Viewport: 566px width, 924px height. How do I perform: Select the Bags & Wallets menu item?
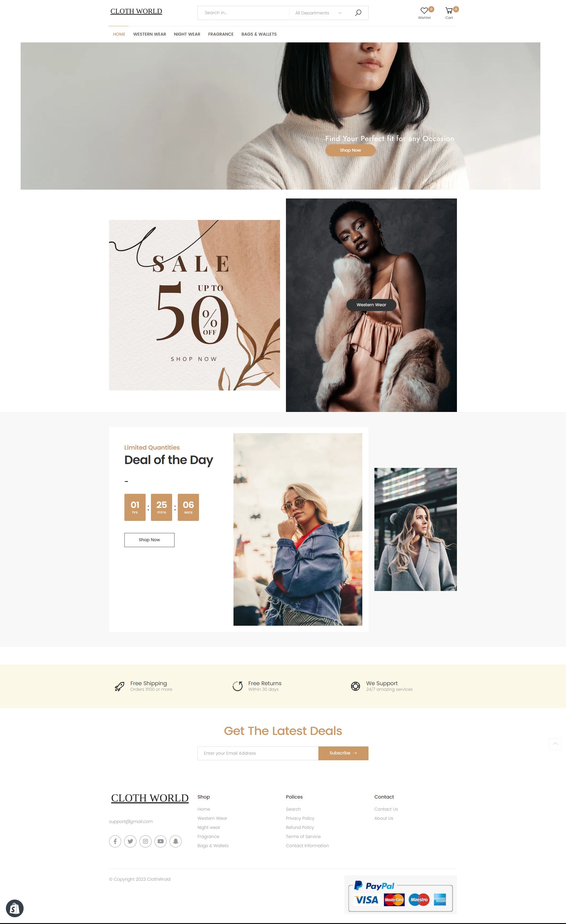pyautogui.click(x=259, y=34)
